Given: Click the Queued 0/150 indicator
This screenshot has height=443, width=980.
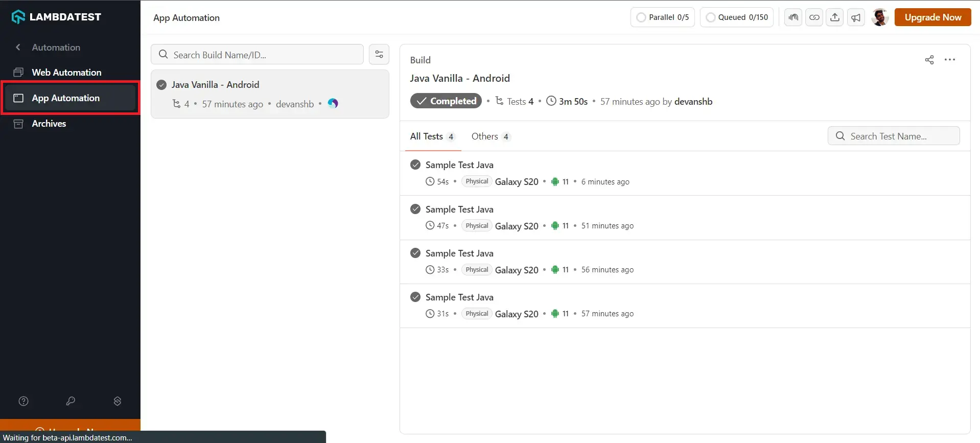Looking at the screenshot, I should pyautogui.click(x=737, y=17).
